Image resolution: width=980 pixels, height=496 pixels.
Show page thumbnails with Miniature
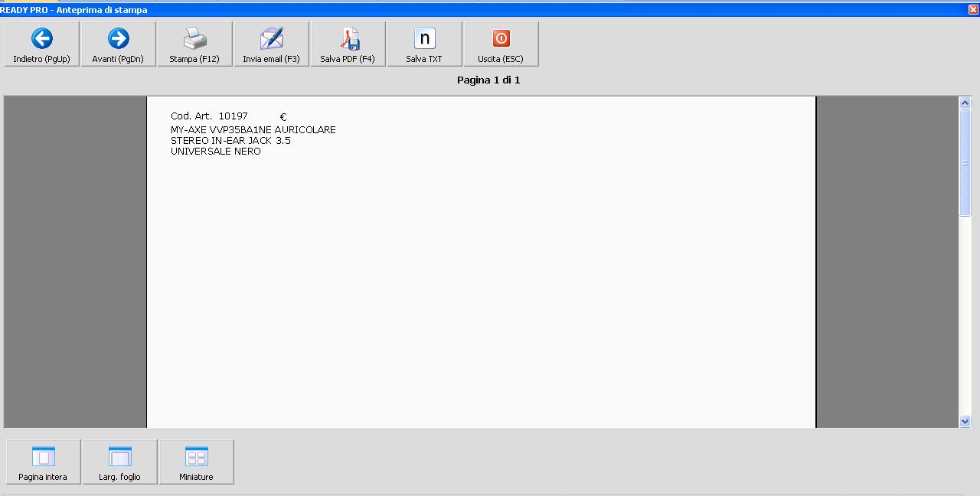pyautogui.click(x=197, y=462)
